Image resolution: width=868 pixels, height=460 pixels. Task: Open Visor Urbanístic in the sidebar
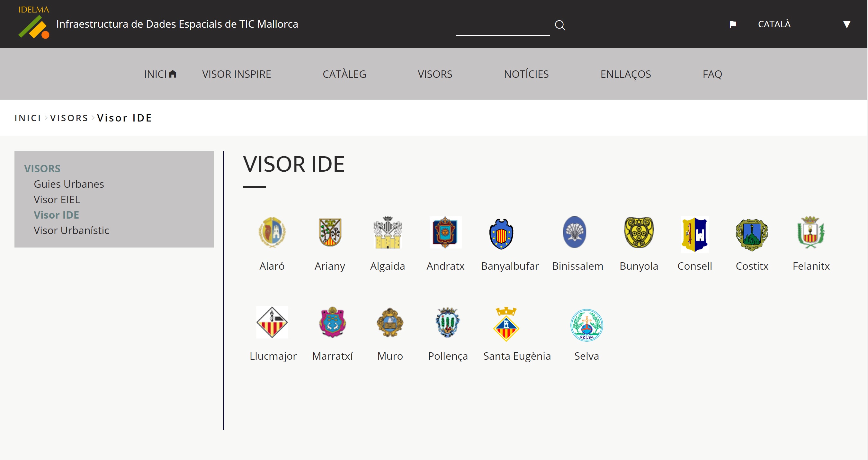coord(71,230)
